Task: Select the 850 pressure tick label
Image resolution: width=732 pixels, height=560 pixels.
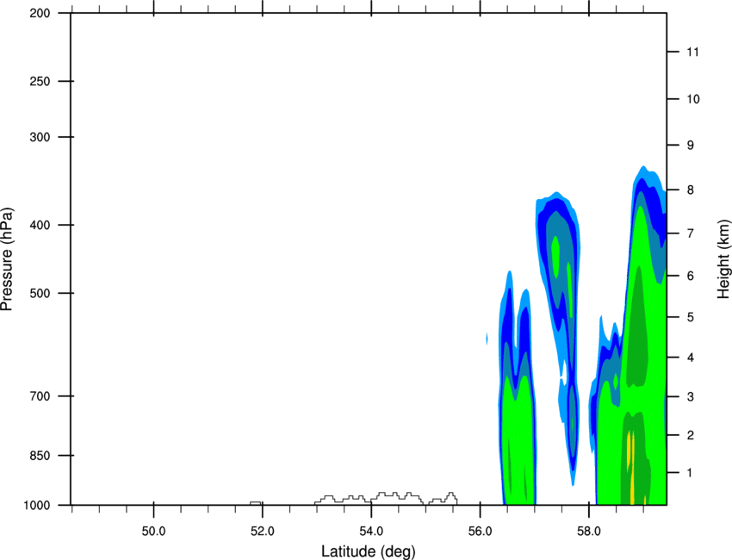Action: 40,456
